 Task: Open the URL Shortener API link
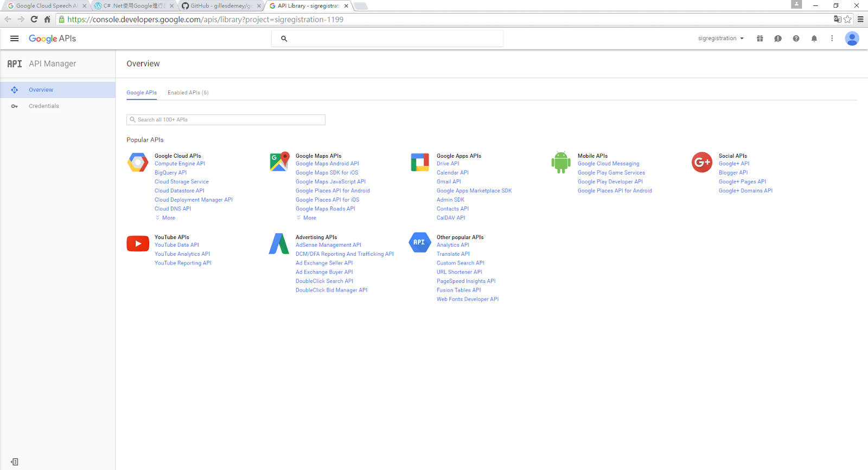(459, 272)
